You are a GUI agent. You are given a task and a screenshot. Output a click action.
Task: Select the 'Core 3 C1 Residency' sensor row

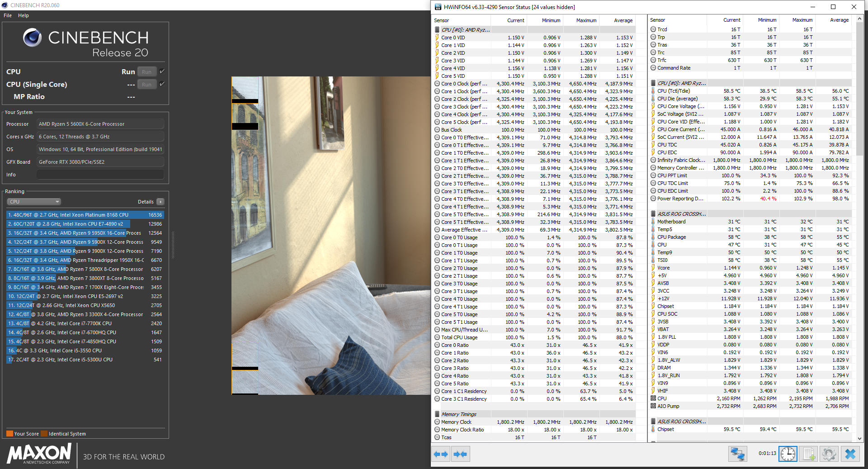point(535,399)
